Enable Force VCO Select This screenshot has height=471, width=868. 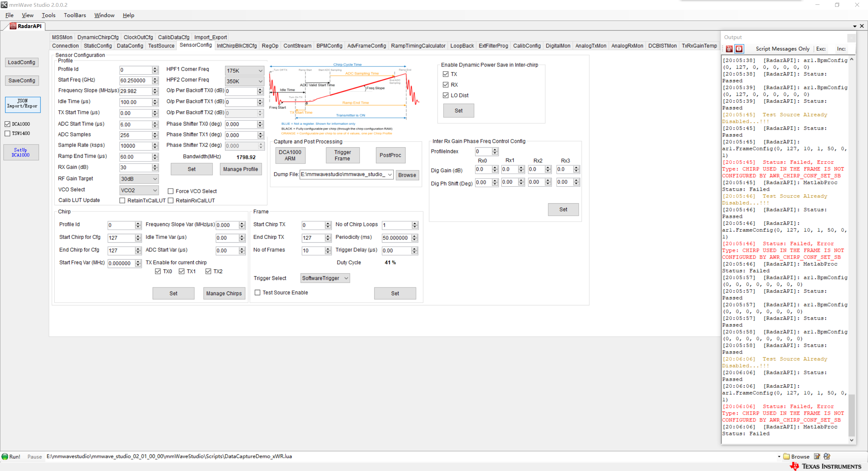[x=171, y=191]
